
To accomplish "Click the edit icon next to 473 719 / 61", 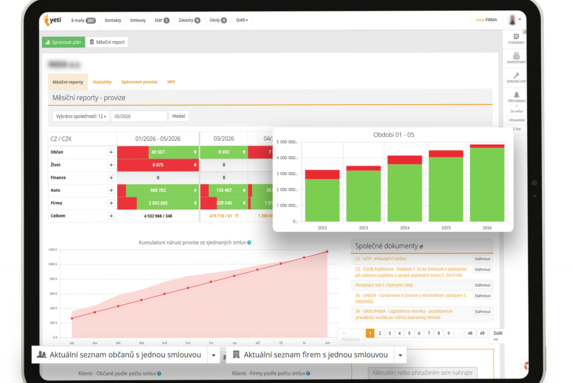I will [236, 216].
